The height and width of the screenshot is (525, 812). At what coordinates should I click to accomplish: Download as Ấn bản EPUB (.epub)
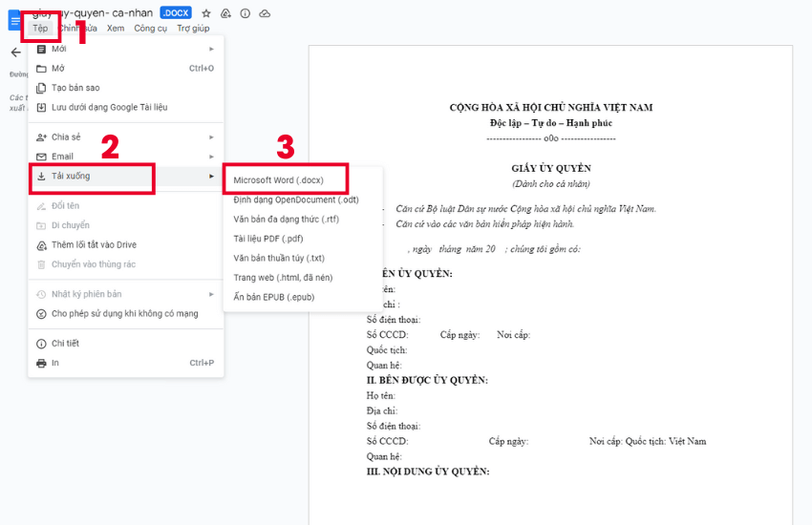303,297
